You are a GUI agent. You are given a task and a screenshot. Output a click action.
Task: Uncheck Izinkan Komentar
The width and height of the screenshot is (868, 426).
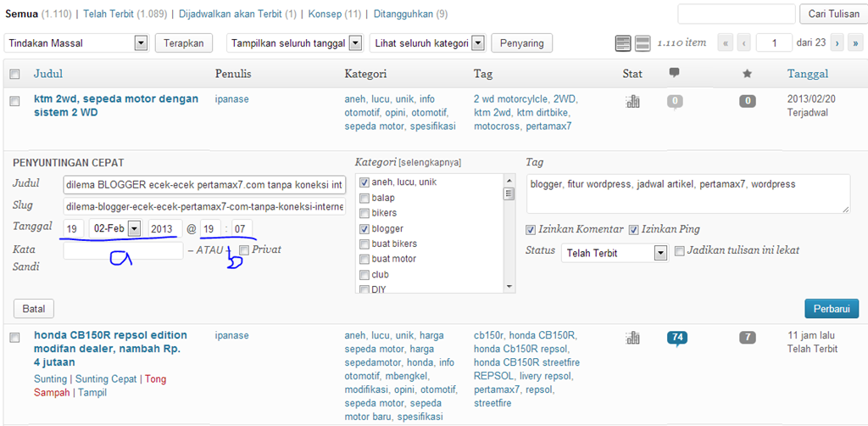[x=531, y=229]
